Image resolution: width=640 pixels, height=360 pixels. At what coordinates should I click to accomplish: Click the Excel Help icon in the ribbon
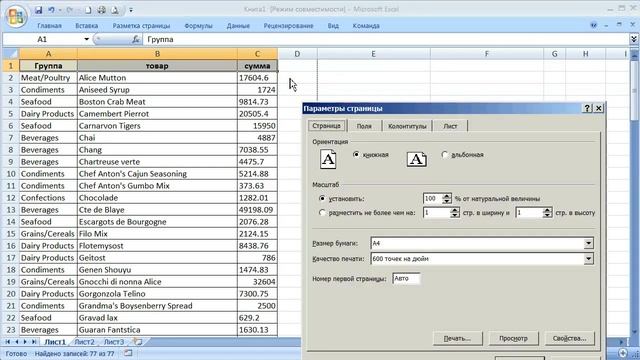tap(593, 25)
